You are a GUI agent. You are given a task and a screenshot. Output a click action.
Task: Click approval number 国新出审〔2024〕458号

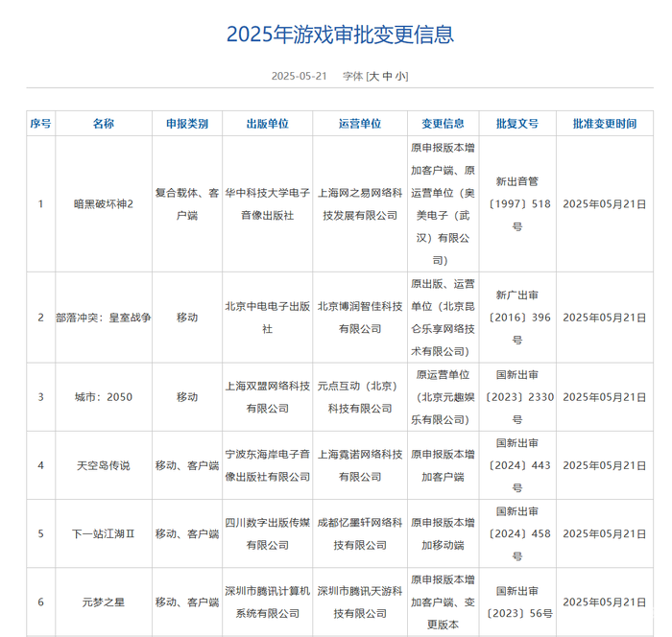[517, 533]
